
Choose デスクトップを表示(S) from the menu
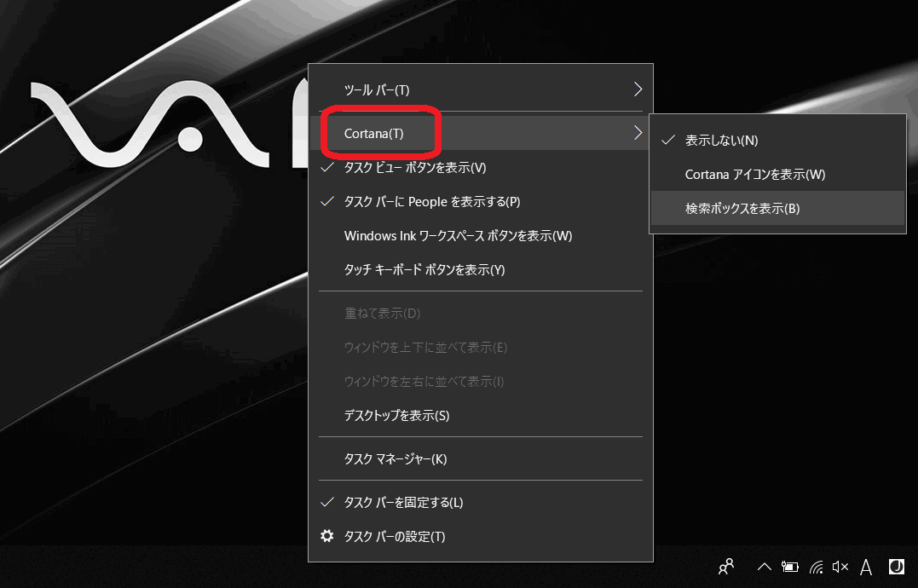(x=481, y=415)
